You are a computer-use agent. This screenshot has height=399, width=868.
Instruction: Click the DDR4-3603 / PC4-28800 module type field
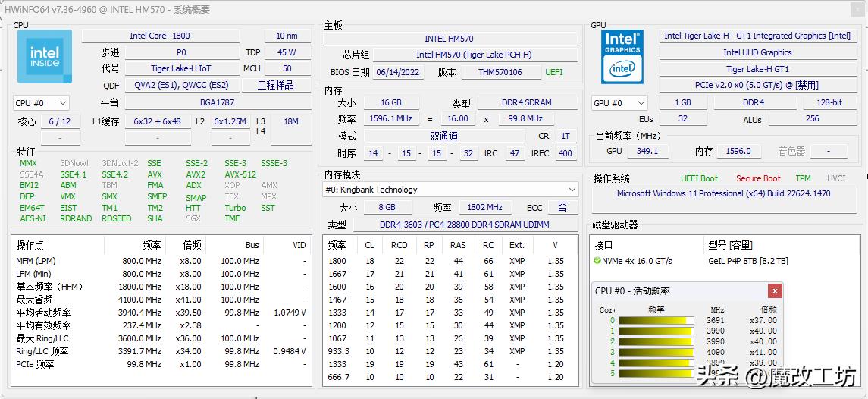pos(464,225)
